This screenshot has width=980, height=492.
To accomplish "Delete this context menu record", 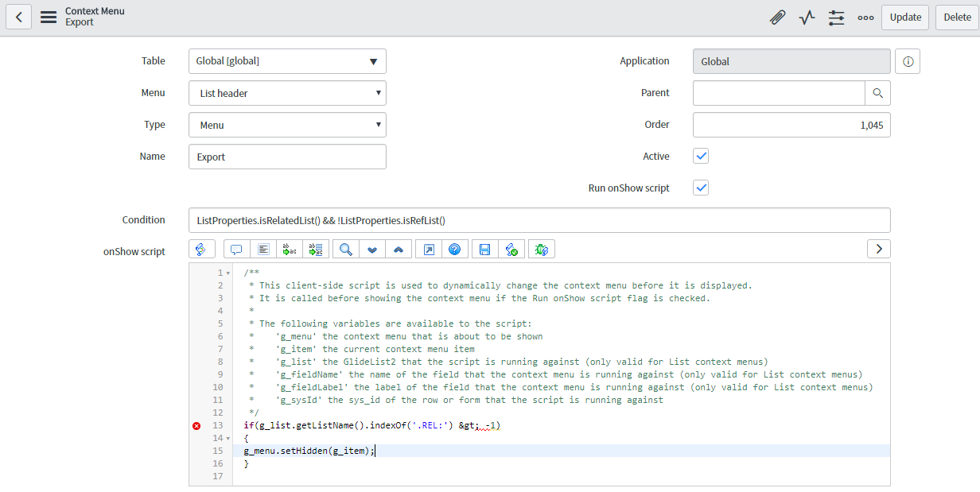I will pos(956,17).
